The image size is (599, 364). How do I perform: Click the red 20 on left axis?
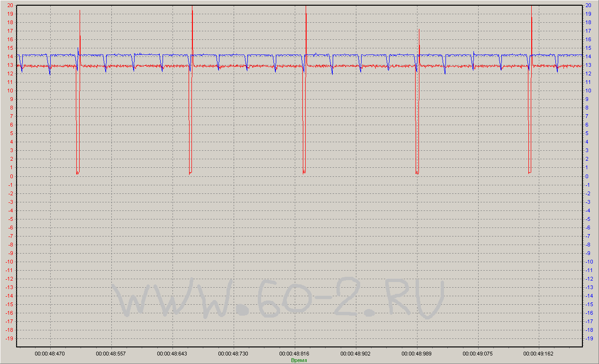click(10, 5)
